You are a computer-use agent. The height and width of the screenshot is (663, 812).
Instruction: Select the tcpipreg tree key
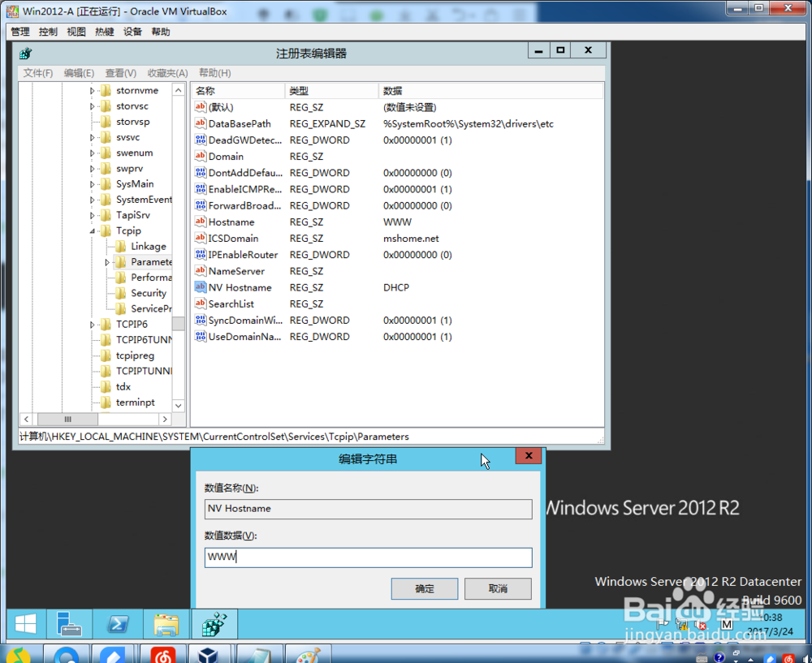[x=135, y=355]
